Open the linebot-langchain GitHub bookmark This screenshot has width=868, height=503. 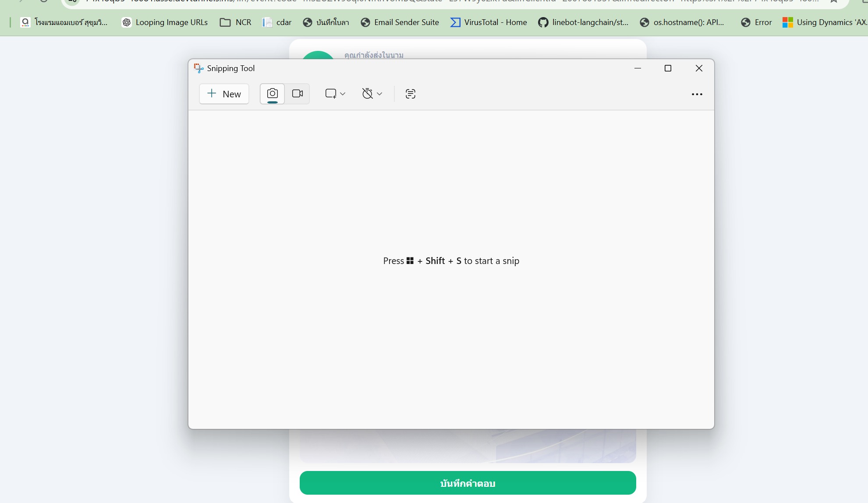(x=583, y=22)
